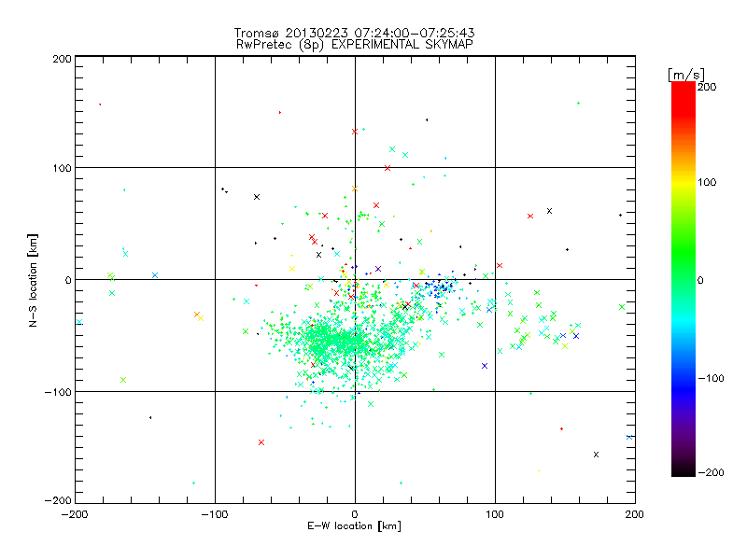Select the yellow band of the colorbar
This screenshot has width=747, height=560.
(684, 183)
